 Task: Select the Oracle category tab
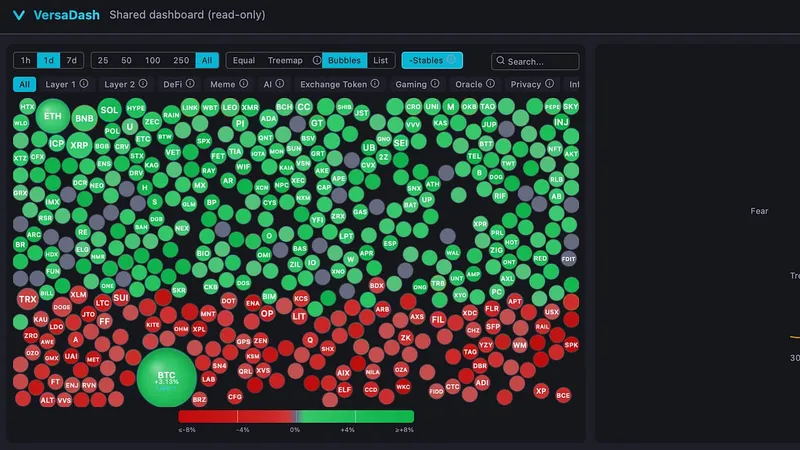click(x=474, y=84)
